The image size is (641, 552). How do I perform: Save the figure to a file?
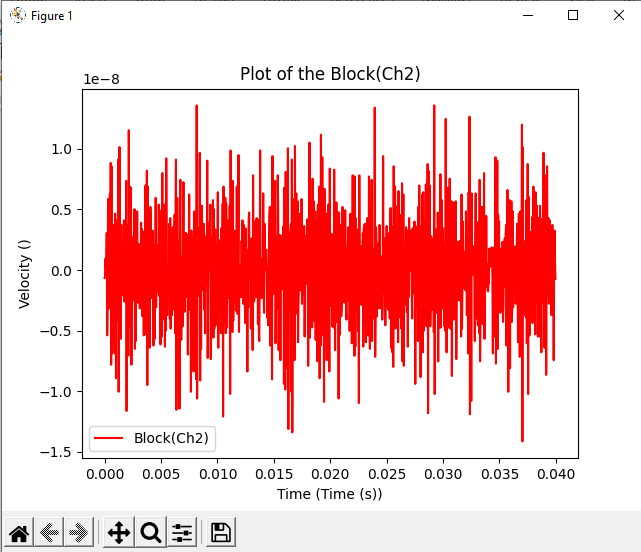221,532
